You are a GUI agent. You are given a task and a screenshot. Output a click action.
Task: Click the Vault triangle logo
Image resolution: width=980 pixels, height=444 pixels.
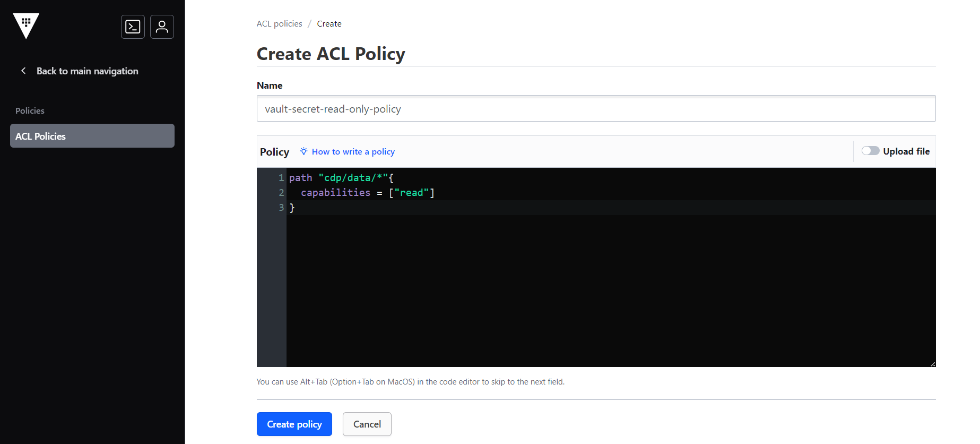(x=26, y=25)
